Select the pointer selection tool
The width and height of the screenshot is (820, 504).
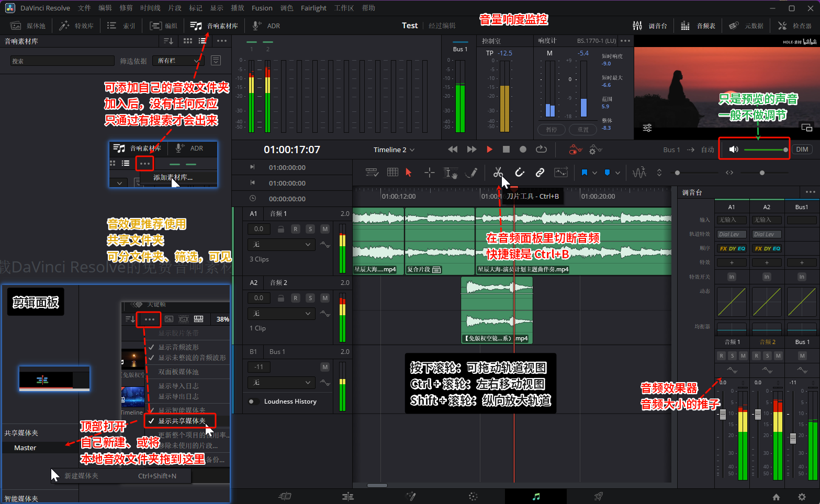tap(409, 173)
